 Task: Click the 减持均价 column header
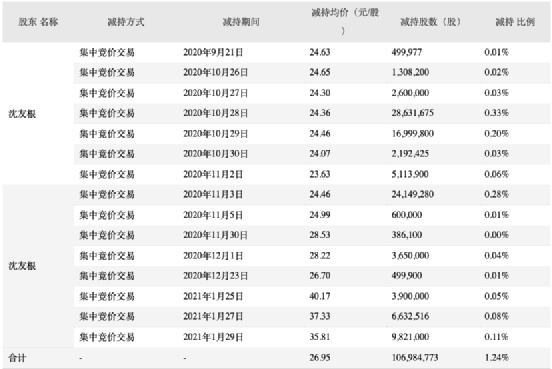345,21
